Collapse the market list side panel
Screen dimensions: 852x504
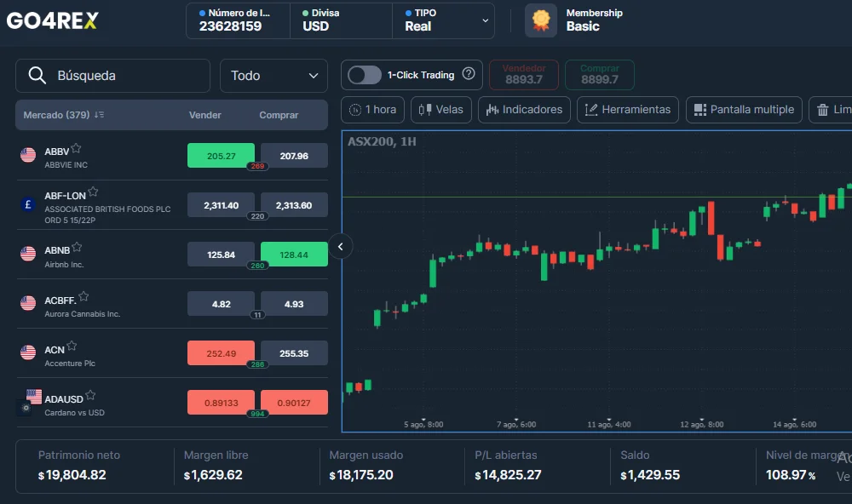click(x=341, y=247)
